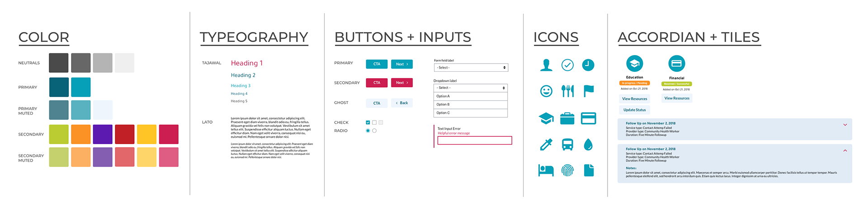Open the Form field label select dropdown
868x205 pixels.
coord(471,68)
